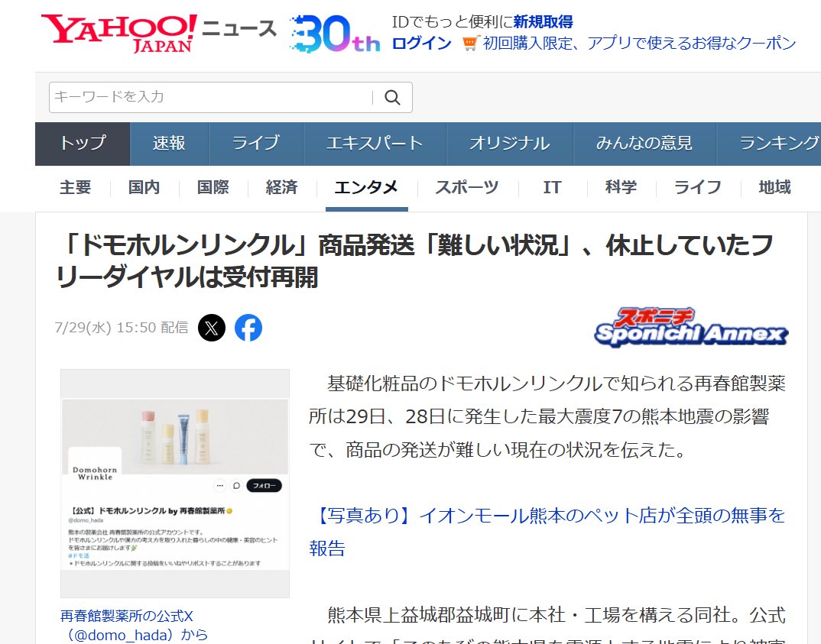Image resolution: width=821 pixels, height=644 pixels.
Task: Select the スポーツ category
Action: coord(467,187)
